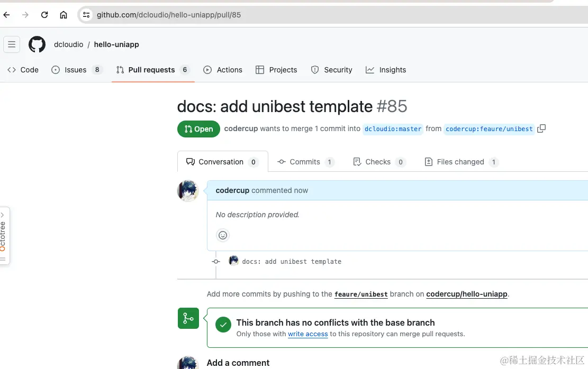Screen dimensions: 588x369
Task: Open the Files changed tab
Action: [x=460, y=162]
